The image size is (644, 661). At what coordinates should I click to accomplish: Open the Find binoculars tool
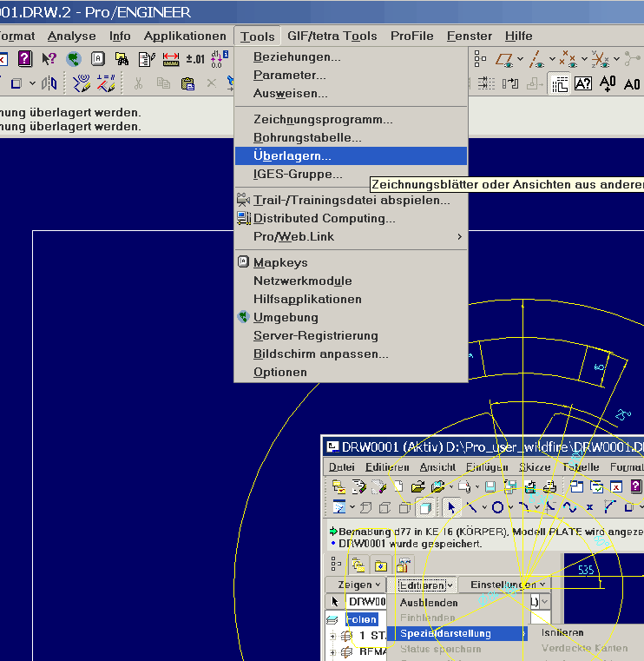pyautogui.click(x=122, y=59)
